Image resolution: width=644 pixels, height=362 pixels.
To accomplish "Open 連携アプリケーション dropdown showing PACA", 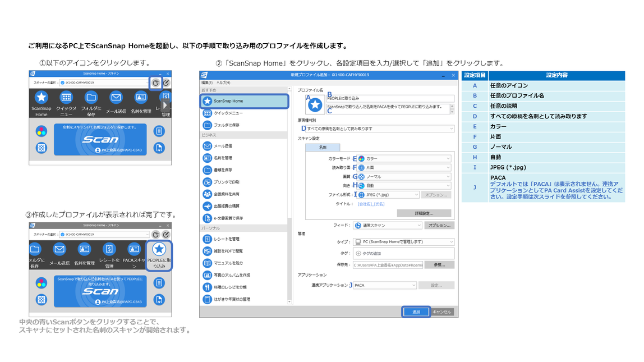I will tap(385, 285).
